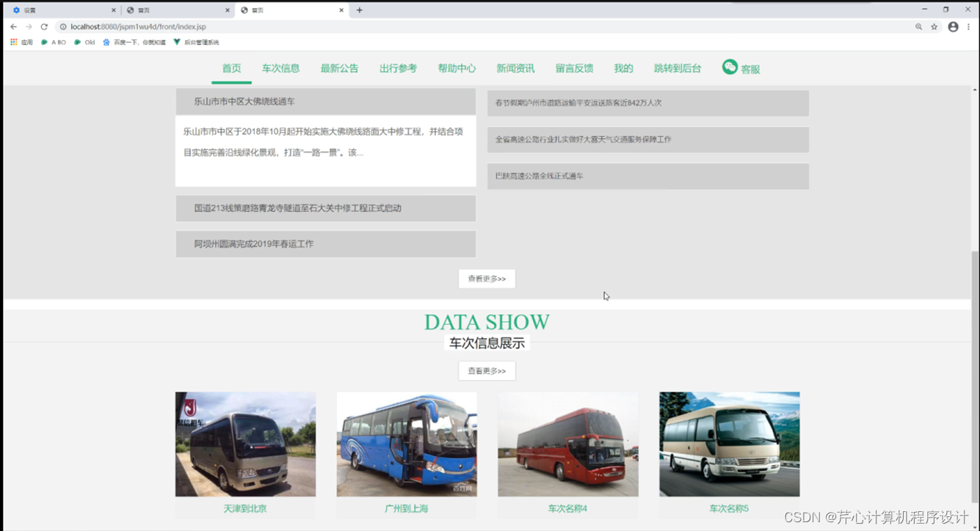
Task: Open the 天津到北京 bus thumbnail
Action: pos(245,444)
